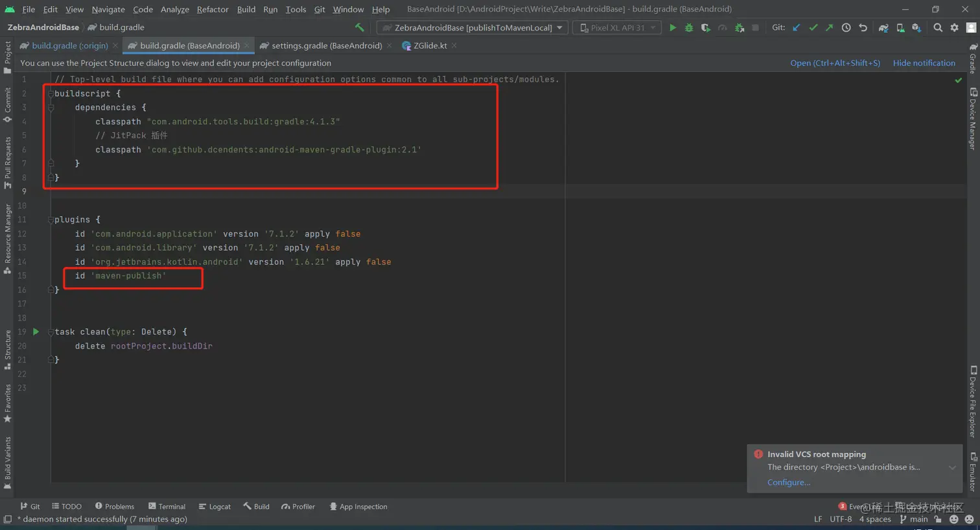Image resolution: width=980 pixels, height=530 pixels.
Task: Click the Git rollback arrow icon
Action: pyautogui.click(x=863, y=28)
